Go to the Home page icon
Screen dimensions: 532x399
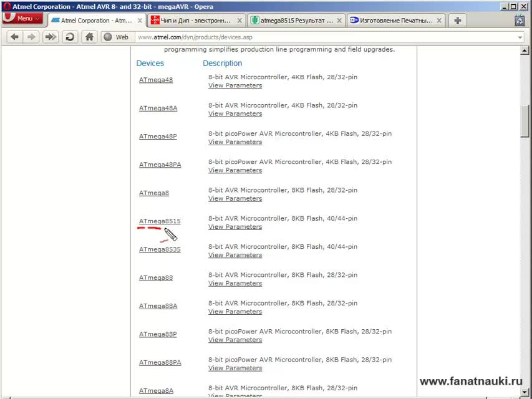coord(89,37)
